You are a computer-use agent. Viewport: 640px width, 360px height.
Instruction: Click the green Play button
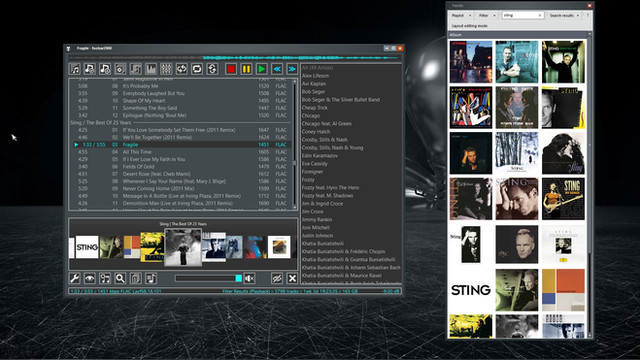tap(262, 69)
